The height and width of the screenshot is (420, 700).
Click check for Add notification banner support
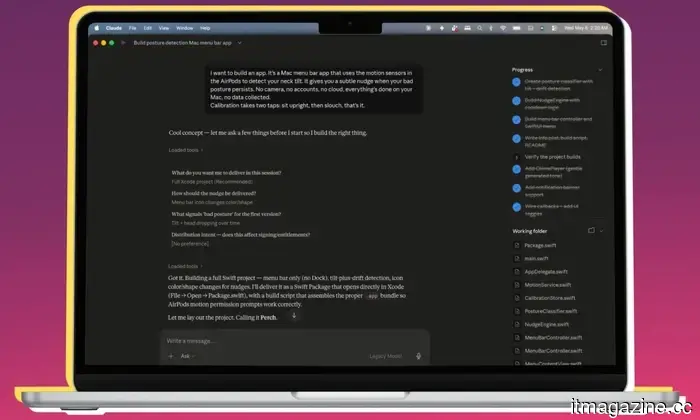click(517, 188)
